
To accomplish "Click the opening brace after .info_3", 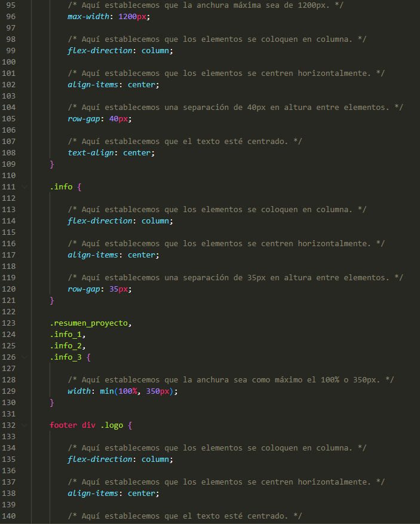I will tap(88, 357).
